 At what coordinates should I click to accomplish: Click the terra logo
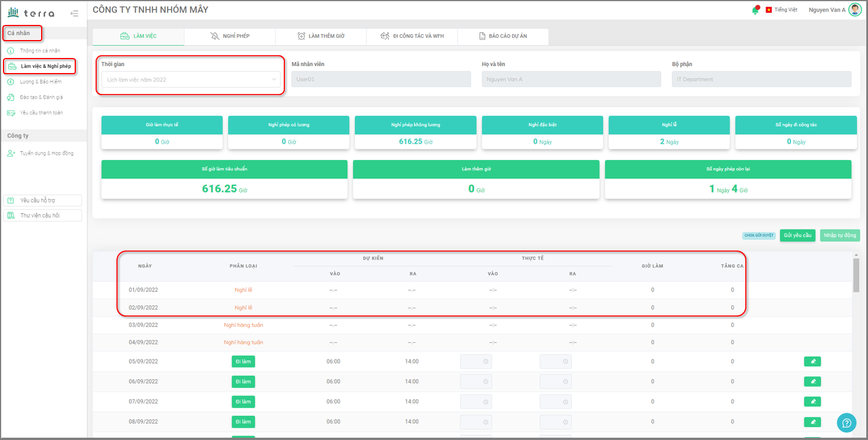(31, 13)
